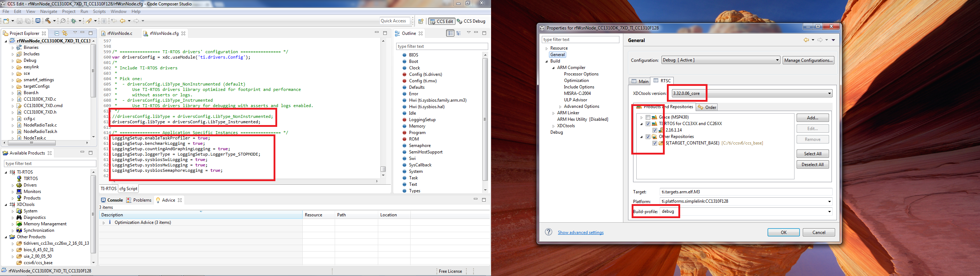Click the Debug bug icon in toolbar
The width and height of the screenshot is (980, 276).
(x=73, y=21)
